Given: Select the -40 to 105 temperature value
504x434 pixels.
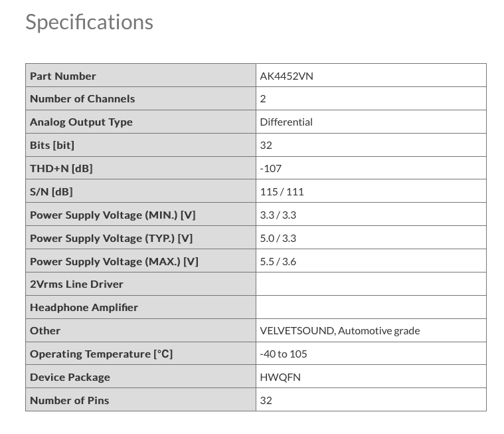Looking at the screenshot, I should 284,354.
